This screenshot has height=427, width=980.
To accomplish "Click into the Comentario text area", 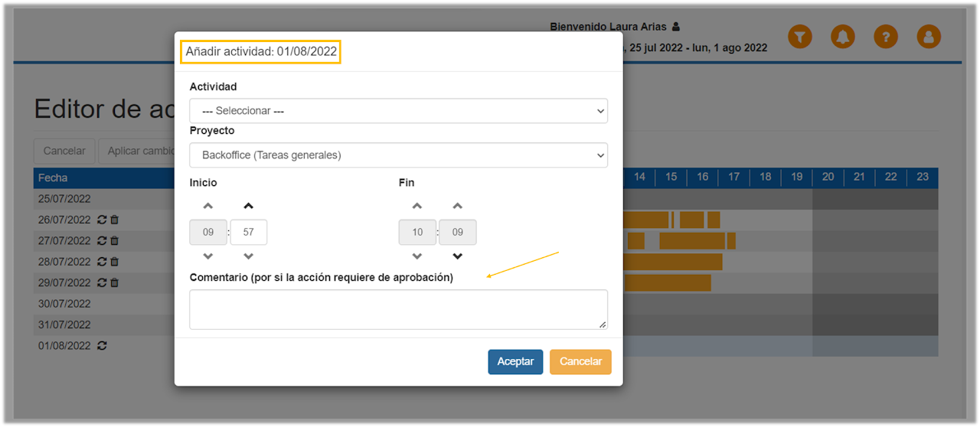I will tap(398, 309).
